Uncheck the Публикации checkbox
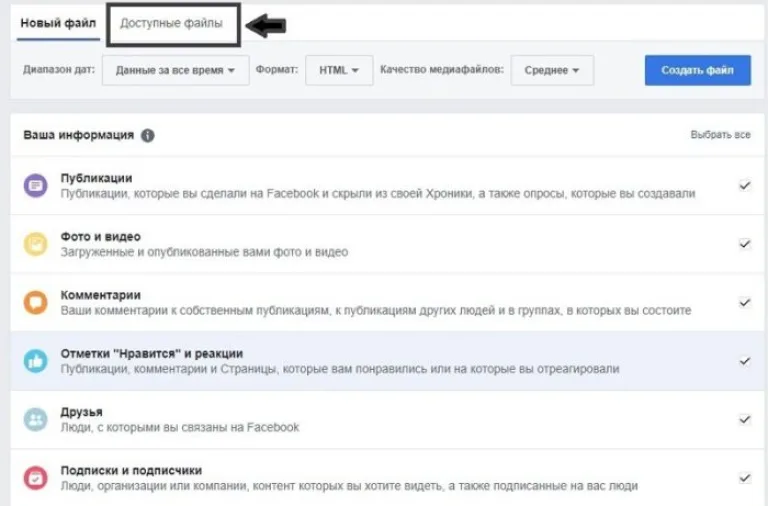The width and height of the screenshot is (768, 506). [x=744, y=185]
